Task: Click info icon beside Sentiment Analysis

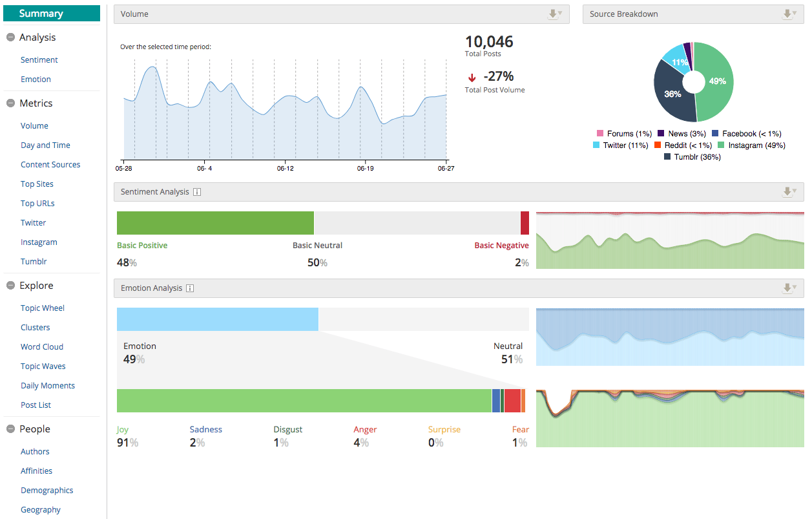Action: tap(197, 192)
